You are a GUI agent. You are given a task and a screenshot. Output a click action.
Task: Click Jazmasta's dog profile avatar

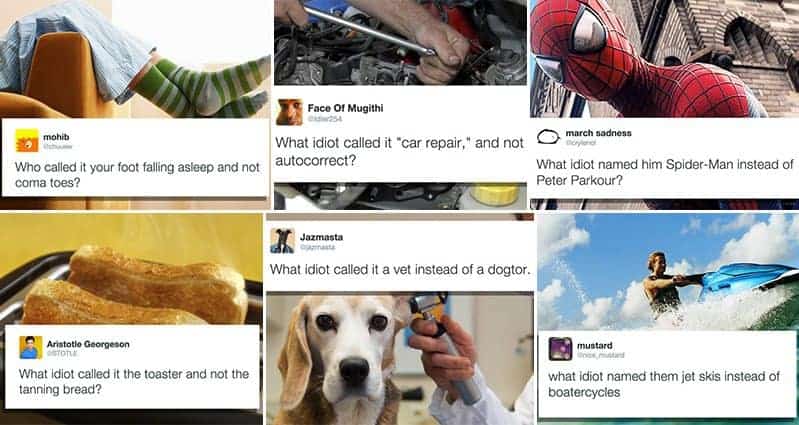(x=282, y=241)
